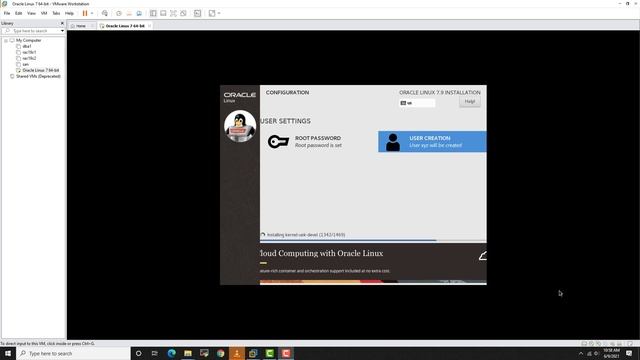
Task: Switch to the Home tab
Action: pyautogui.click(x=80, y=26)
